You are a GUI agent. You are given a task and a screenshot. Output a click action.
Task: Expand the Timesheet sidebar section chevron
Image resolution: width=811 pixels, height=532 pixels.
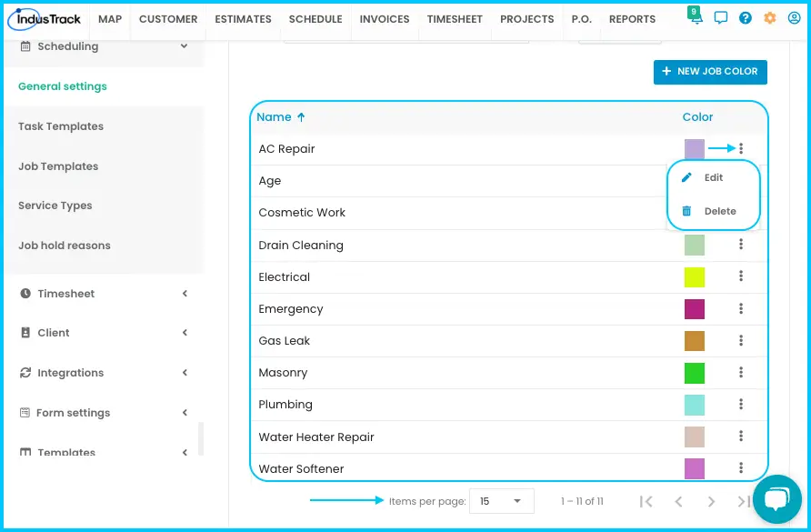185,294
